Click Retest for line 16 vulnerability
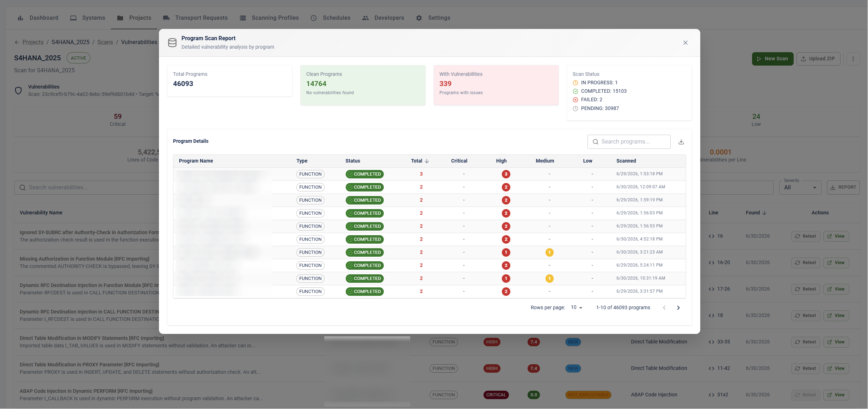868x409 pixels. pos(806,236)
